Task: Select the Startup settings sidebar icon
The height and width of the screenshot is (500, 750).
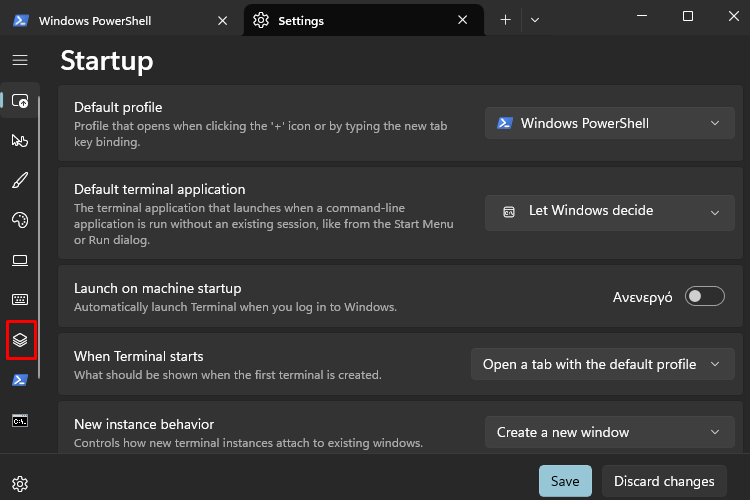Action: tap(20, 100)
